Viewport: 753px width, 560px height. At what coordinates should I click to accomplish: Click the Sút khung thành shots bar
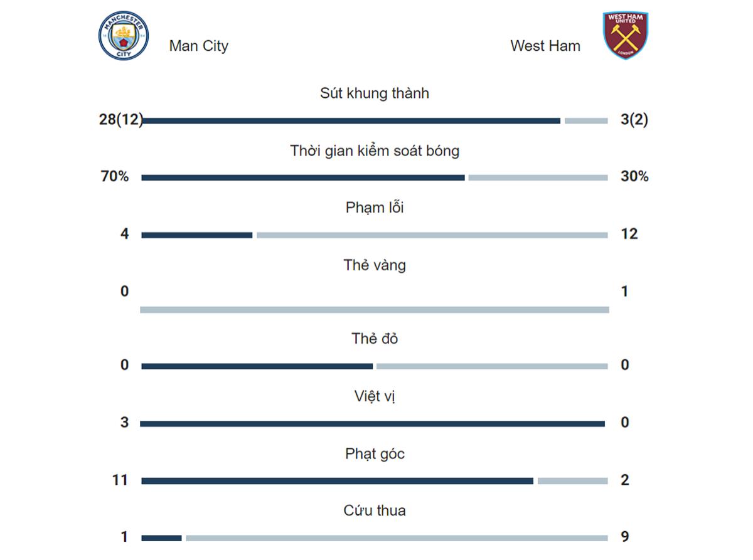point(375,120)
